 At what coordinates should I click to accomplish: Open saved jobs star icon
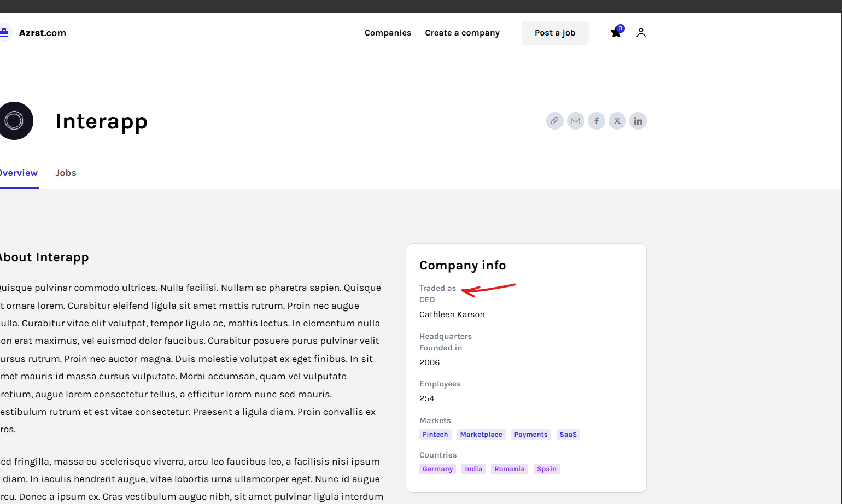(x=616, y=33)
